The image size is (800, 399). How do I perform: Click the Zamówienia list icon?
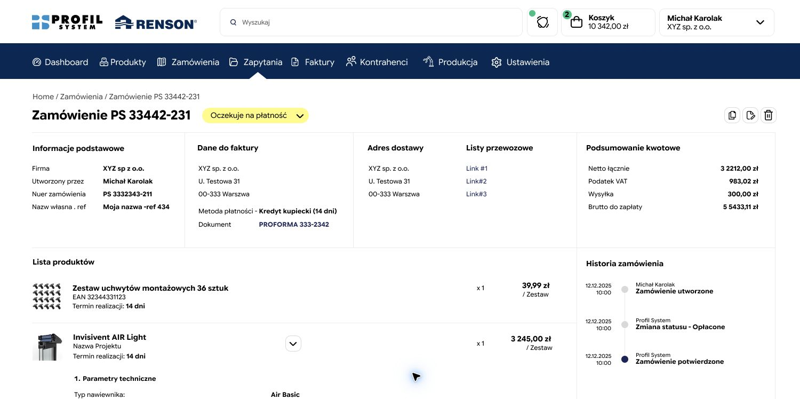point(161,62)
